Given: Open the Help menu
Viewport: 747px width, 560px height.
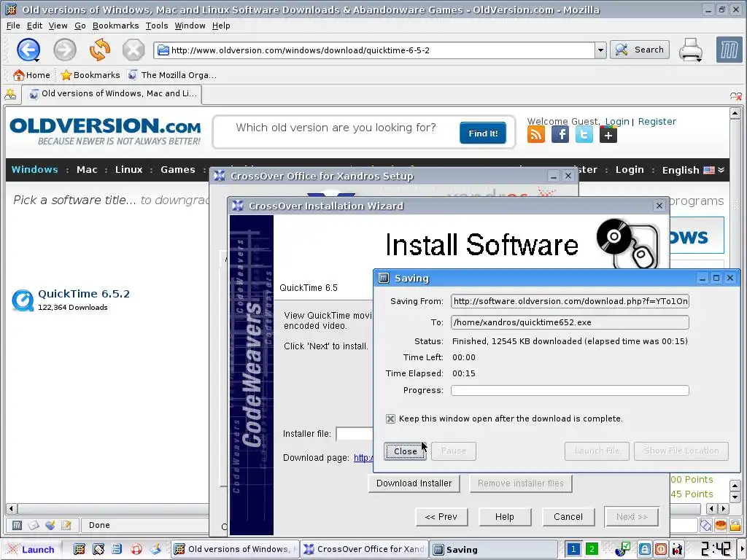Looking at the screenshot, I should (x=221, y=26).
